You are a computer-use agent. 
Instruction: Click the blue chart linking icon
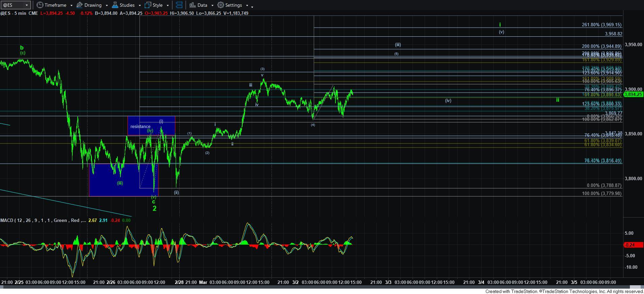pos(179,5)
